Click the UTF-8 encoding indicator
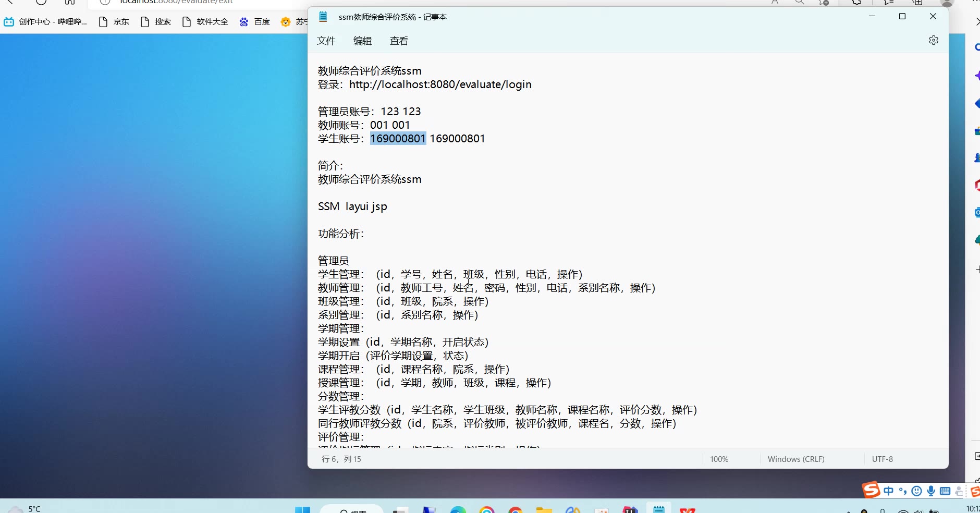This screenshot has height=513, width=980. coord(882,459)
